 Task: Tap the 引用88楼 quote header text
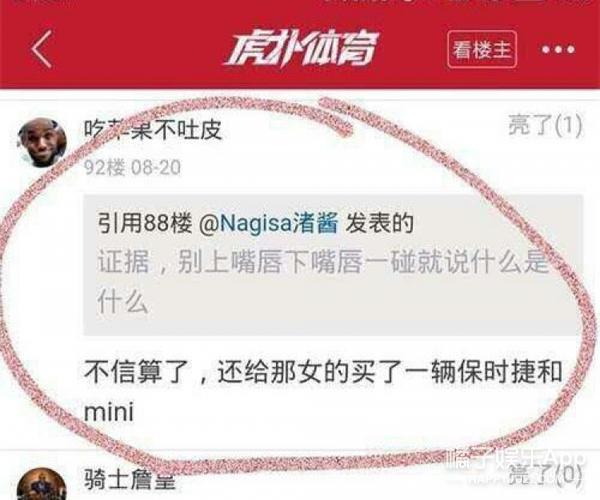(x=145, y=223)
